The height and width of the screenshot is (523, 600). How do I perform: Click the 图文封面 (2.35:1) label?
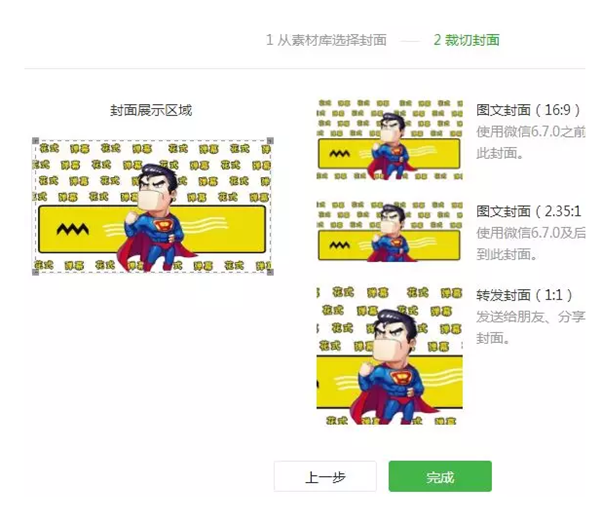coord(528,211)
